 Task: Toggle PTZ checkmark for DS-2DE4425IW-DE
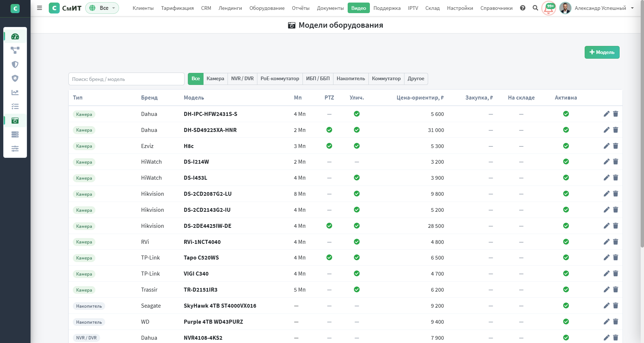[x=329, y=226]
